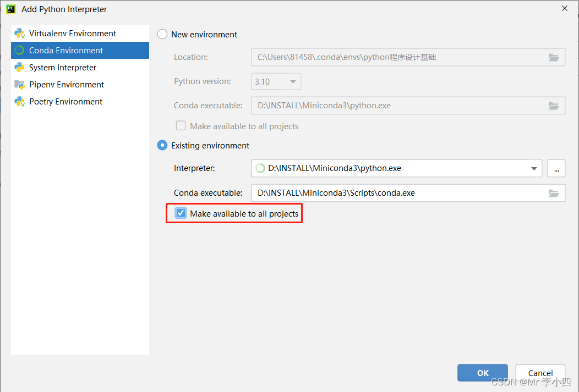The width and height of the screenshot is (579, 392).
Task: Click into the Conda executable conda.exe path field
Action: tap(396, 193)
